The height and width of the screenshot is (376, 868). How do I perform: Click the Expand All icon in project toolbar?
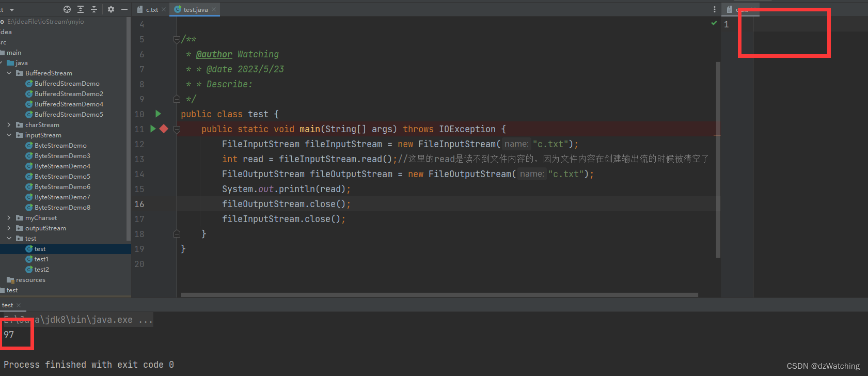click(x=81, y=9)
